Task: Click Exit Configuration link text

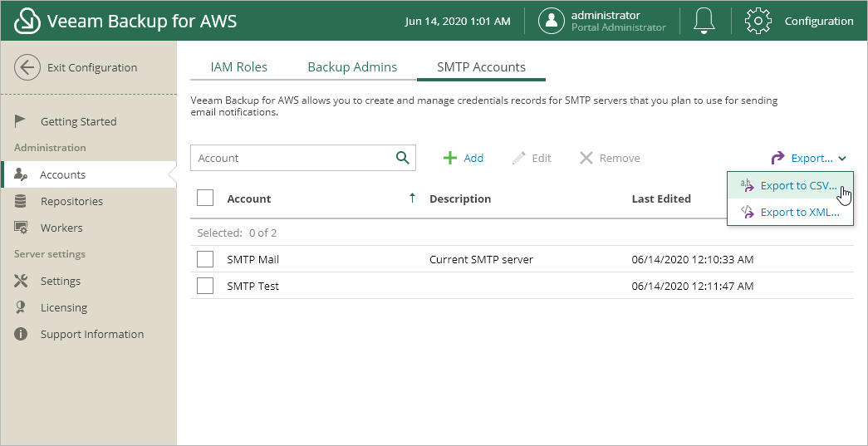Action: pyautogui.click(x=92, y=67)
